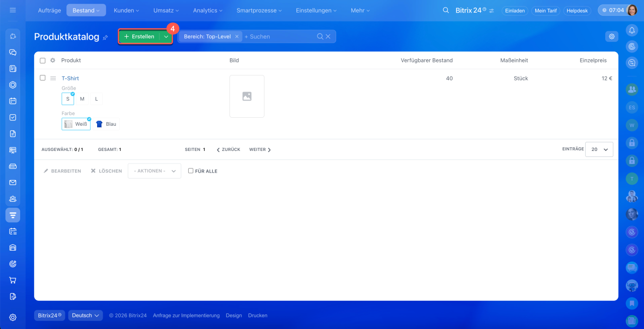Open the mail envelope icon in left sidebar
The height and width of the screenshot is (329, 644).
tap(13, 183)
